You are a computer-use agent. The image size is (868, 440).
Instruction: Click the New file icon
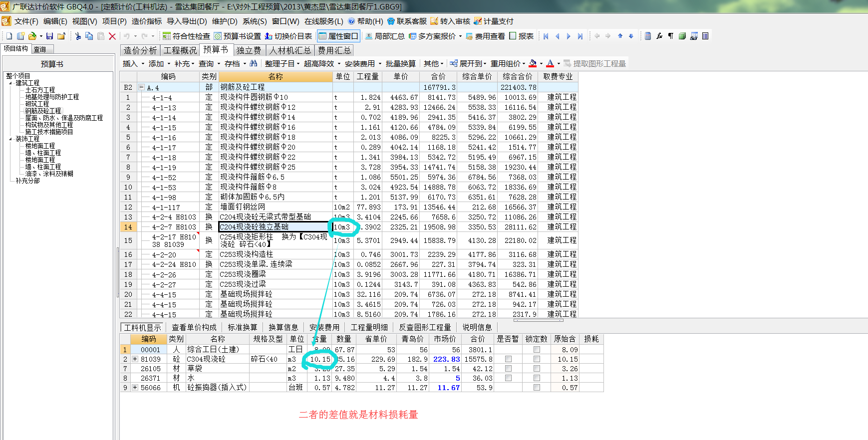(9, 36)
